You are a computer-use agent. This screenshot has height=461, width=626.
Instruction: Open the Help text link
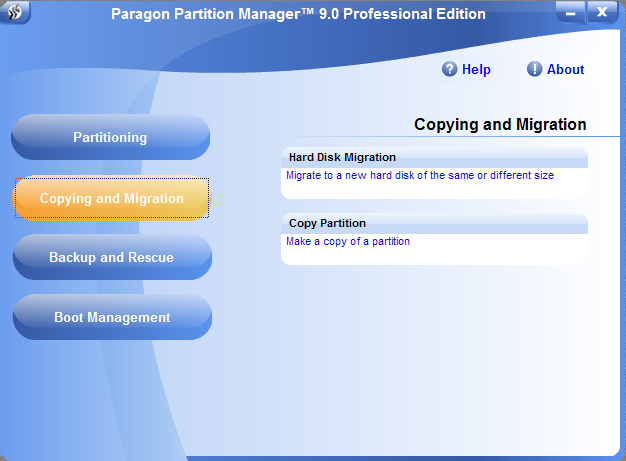476,70
